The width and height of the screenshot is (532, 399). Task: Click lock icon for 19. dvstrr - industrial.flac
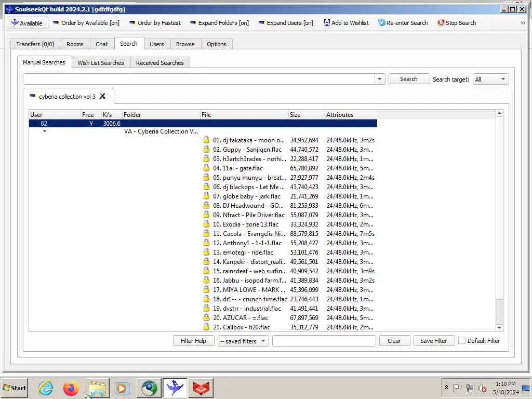(x=206, y=308)
